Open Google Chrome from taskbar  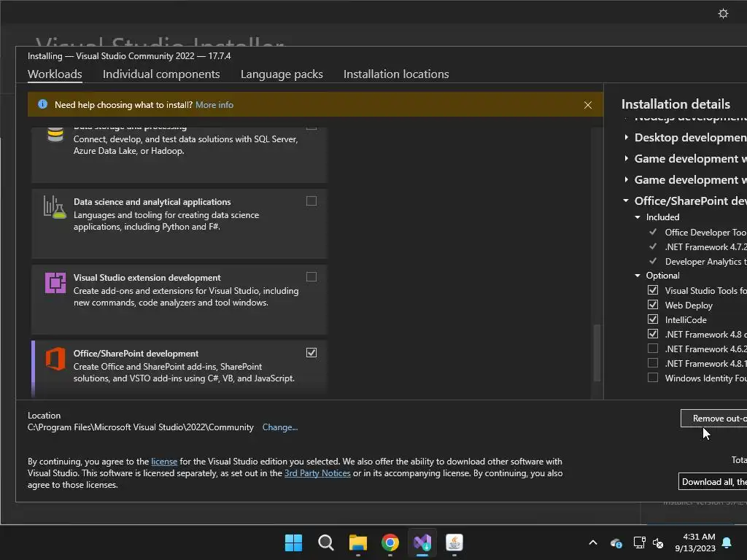click(x=390, y=542)
